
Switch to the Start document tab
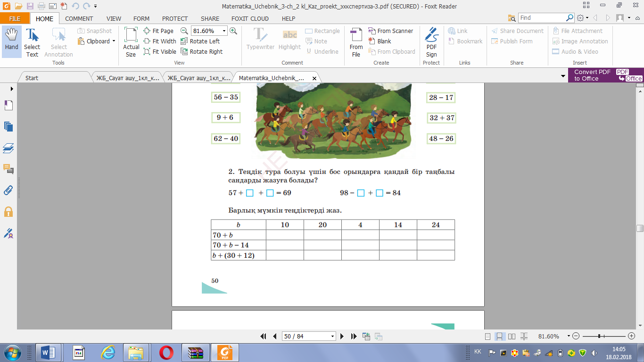click(x=54, y=78)
